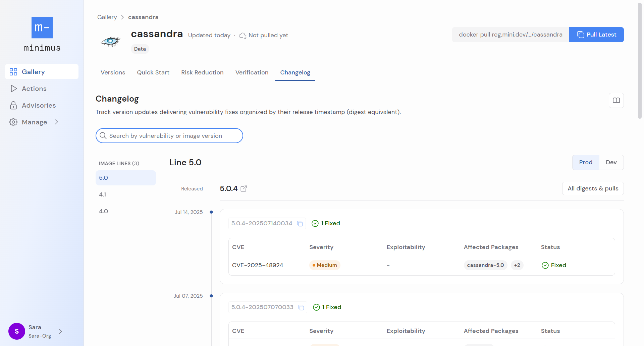Click the green check next to Jul 07 '1 Fixed'
Image resolution: width=644 pixels, height=346 pixels.
pyautogui.click(x=316, y=307)
